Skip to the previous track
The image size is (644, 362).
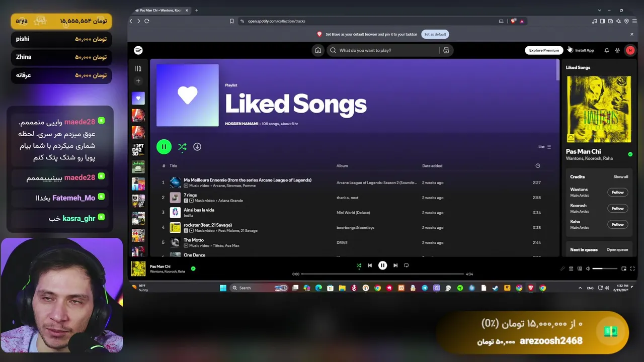370,265
